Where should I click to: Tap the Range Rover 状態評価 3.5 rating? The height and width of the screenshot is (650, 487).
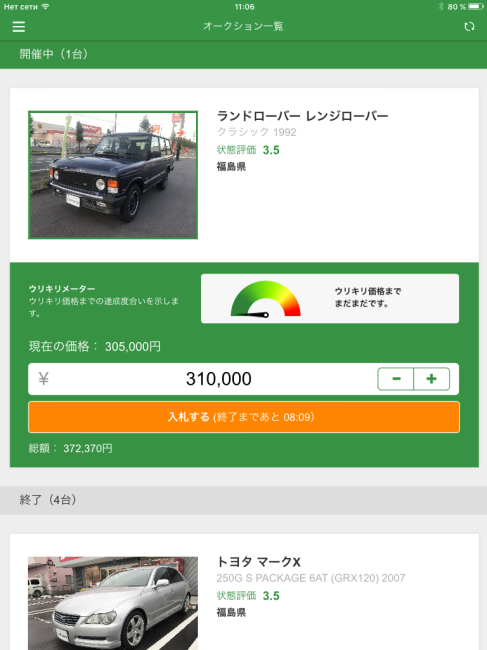coord(248,150)
